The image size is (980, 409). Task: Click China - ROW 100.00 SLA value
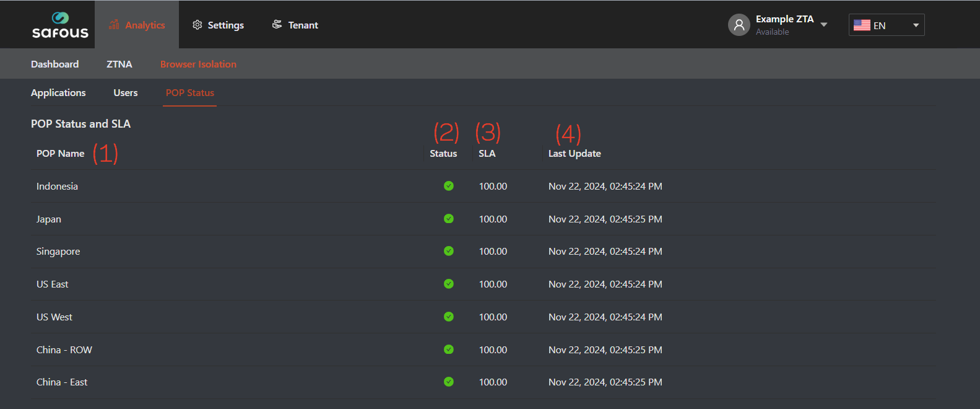(493, 350)
